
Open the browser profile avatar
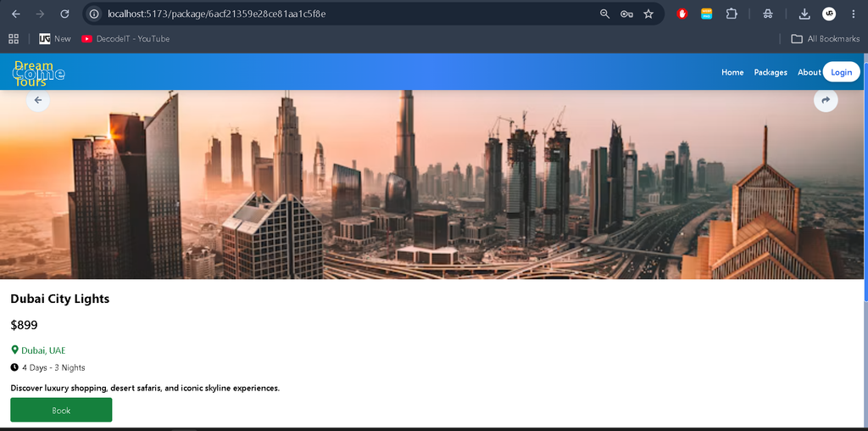tap(829, 14)
